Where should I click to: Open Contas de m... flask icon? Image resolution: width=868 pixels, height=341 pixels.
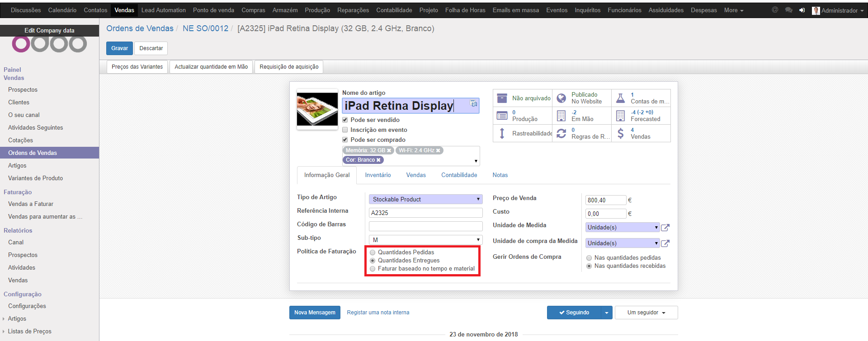(x=621, y=98)
